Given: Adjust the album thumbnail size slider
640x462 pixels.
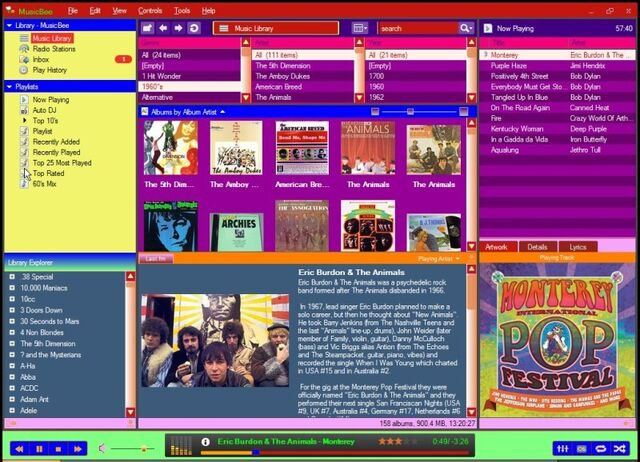Looking at the screenshot, I should (x=410, y=111).
